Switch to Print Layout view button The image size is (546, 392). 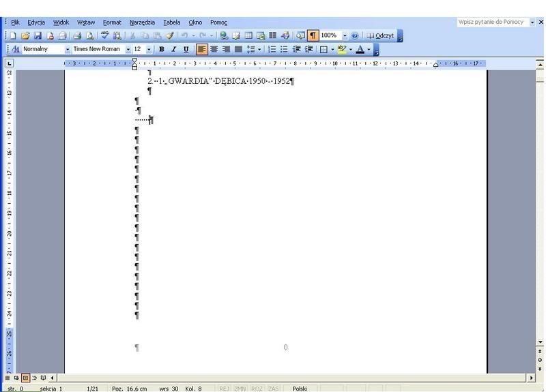click(x=25, y=378)
